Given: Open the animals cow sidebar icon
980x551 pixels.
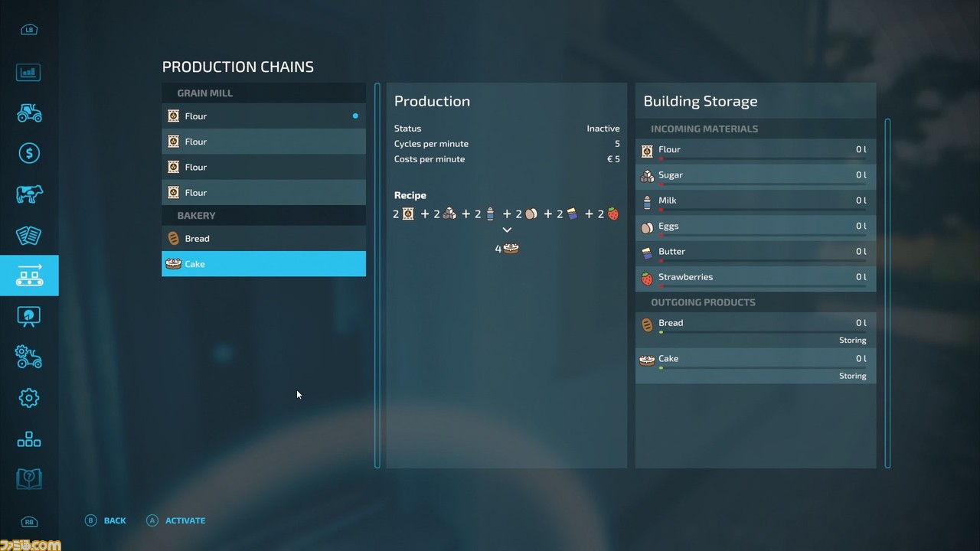Looking at the screenshot, I should coord(29,194).
